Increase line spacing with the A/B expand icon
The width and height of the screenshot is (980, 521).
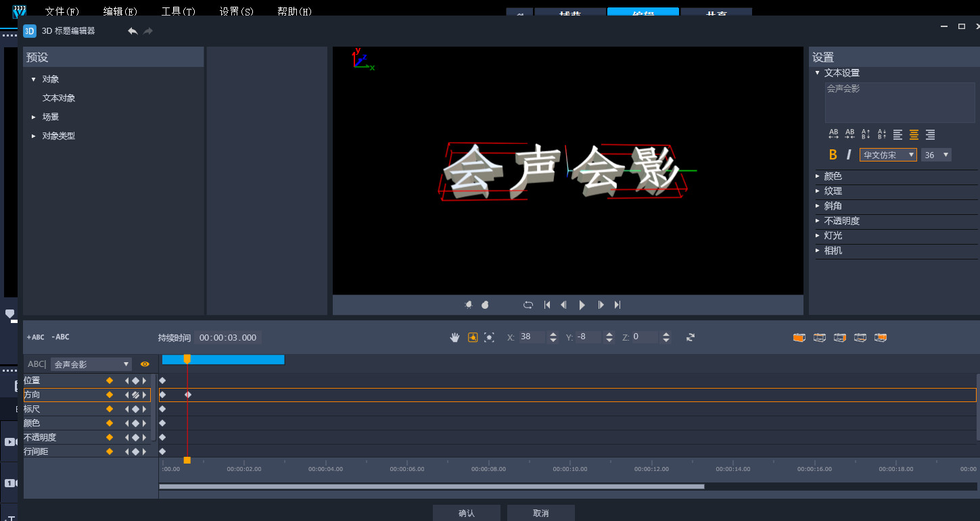(x=866, y=134)
